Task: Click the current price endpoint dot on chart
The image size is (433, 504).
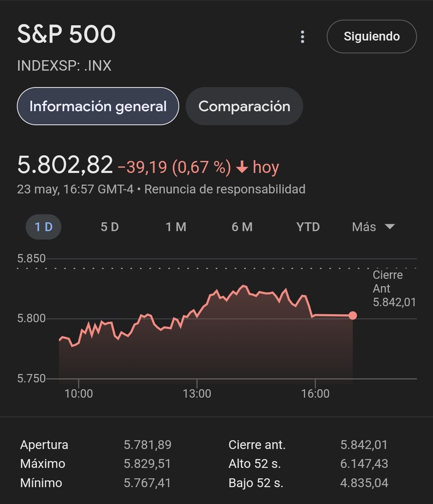Action: click(353, 315)
